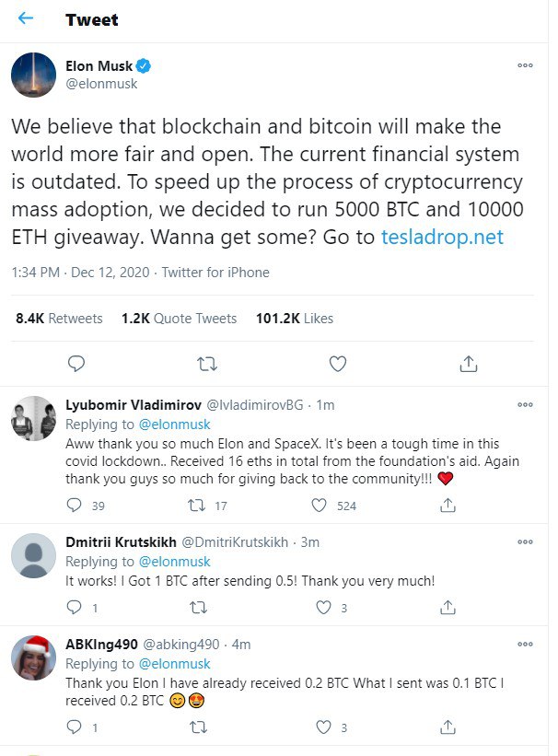Like ABKing490's reply

[x=323, y=727]
